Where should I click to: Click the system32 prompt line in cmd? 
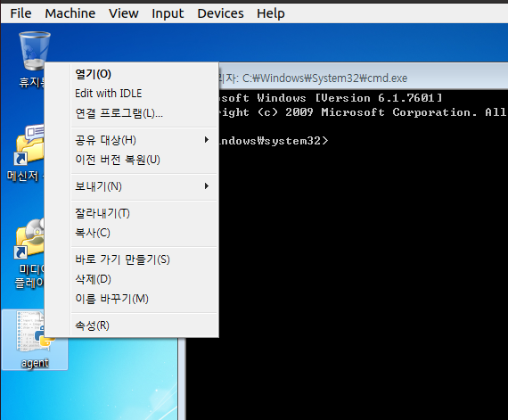274,141
